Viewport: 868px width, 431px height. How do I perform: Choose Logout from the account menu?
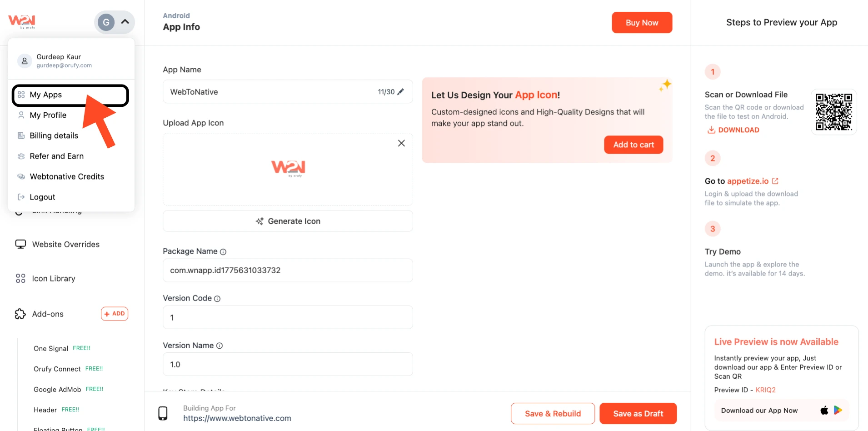tap(42, 197)
